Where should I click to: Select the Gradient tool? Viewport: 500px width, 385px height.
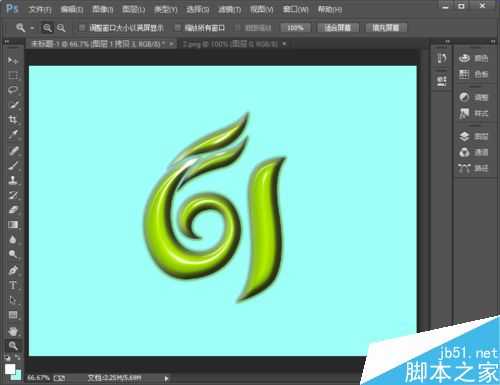[13, 225]
